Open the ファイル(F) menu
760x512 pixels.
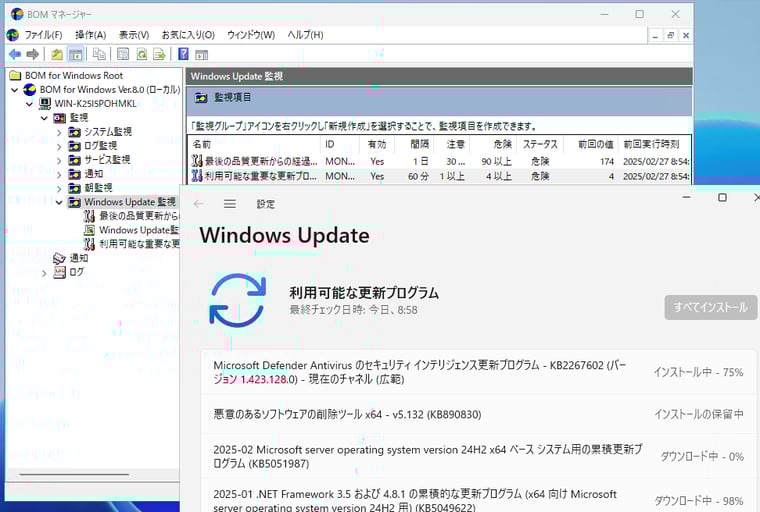[x=43, y=35]
